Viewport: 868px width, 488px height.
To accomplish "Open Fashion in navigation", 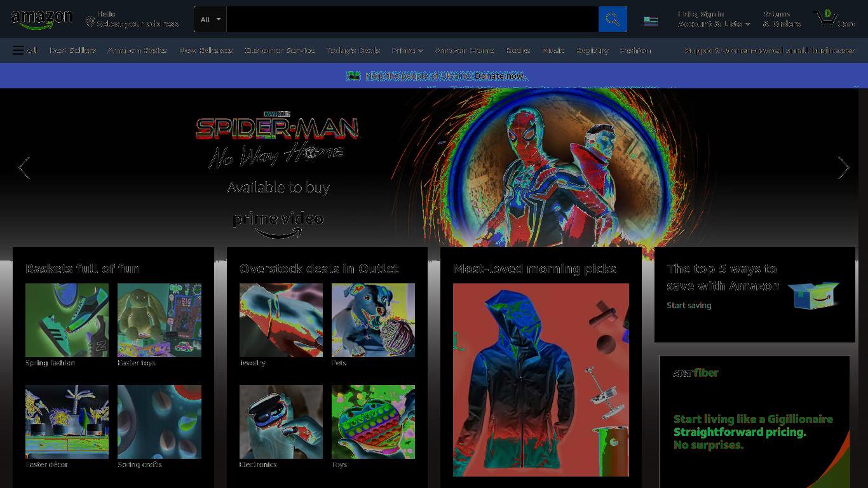I will (x=636, y=50).
